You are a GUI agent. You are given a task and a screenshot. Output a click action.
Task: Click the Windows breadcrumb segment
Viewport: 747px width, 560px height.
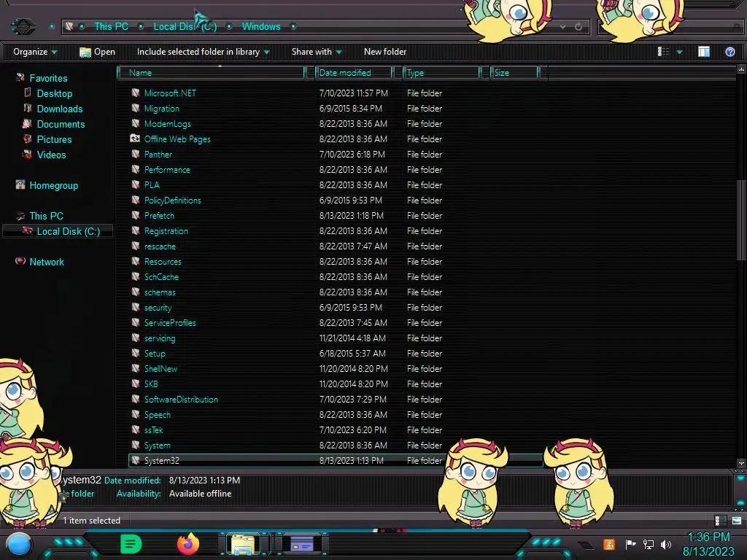coord(261,27)
